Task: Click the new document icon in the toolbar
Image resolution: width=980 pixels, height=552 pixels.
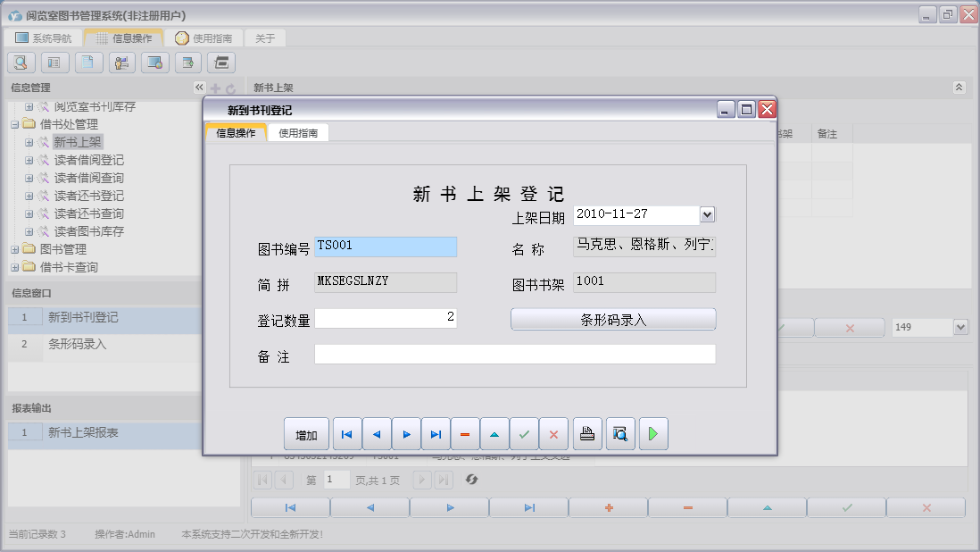Action: (87, 63)
